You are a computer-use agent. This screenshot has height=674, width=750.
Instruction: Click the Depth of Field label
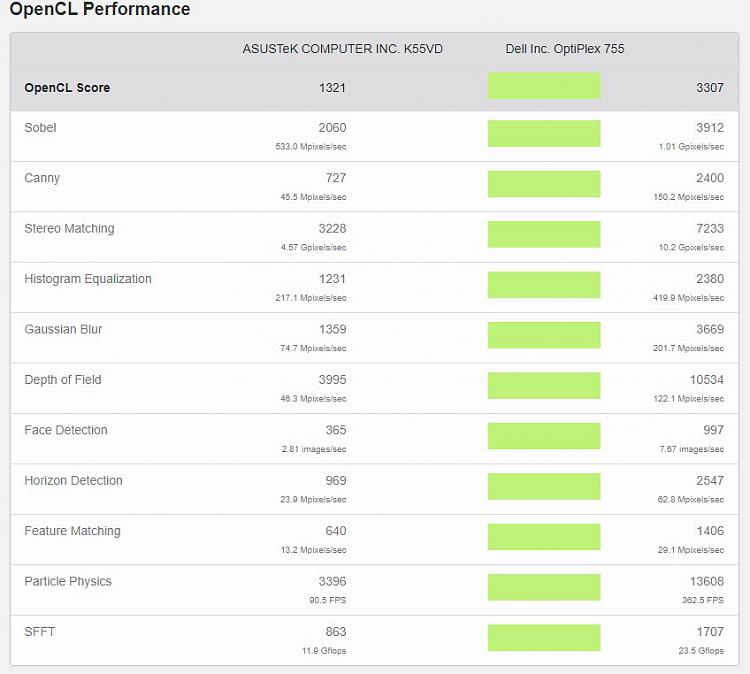pos(63,380)
